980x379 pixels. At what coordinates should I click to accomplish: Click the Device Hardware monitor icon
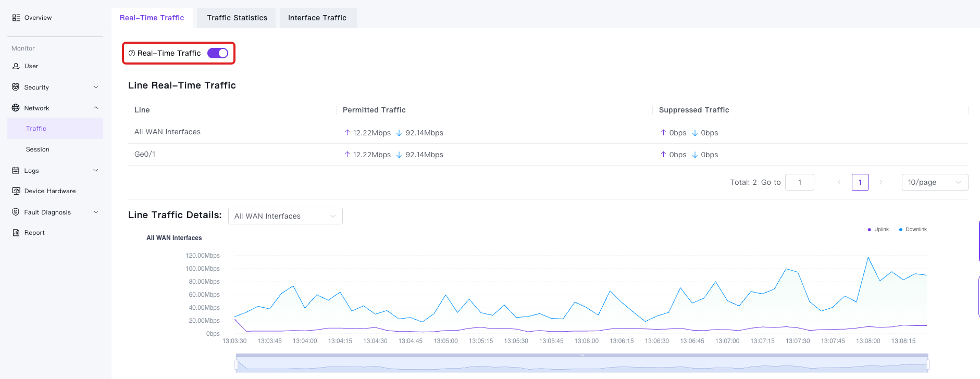(16, 191)
